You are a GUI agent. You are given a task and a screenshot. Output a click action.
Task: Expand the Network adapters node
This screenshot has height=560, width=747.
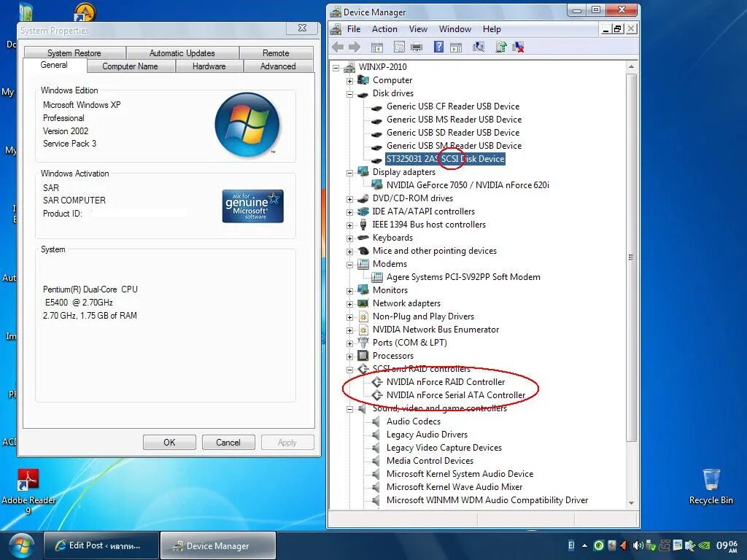tap(349, 304)
